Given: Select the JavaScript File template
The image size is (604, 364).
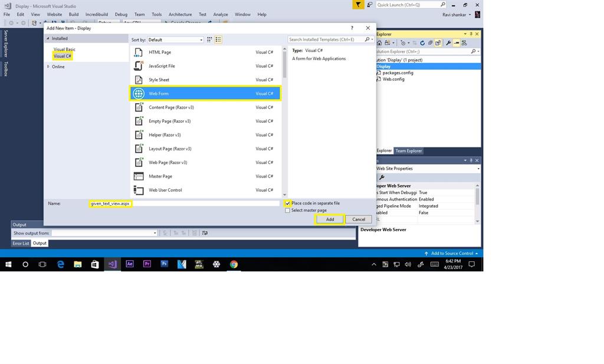Looking at the screenshot, I should click(x=205, y=66).
